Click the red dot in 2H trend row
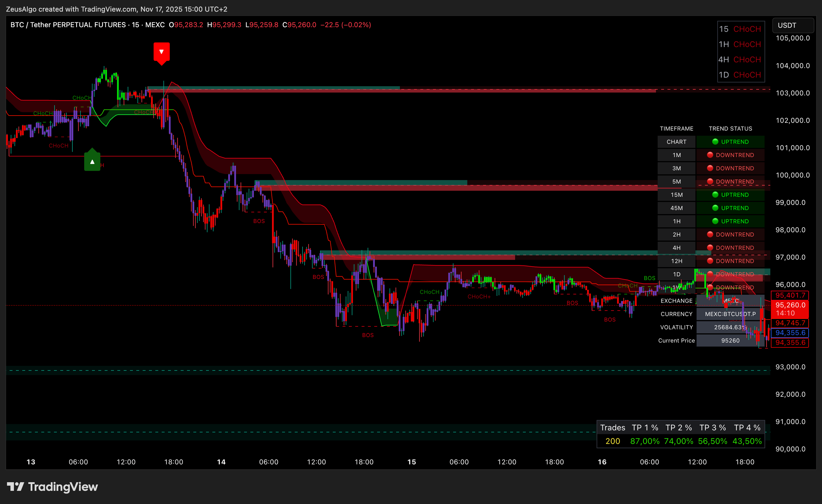Viewport: 822px width, 504px height. coord(710,234)
